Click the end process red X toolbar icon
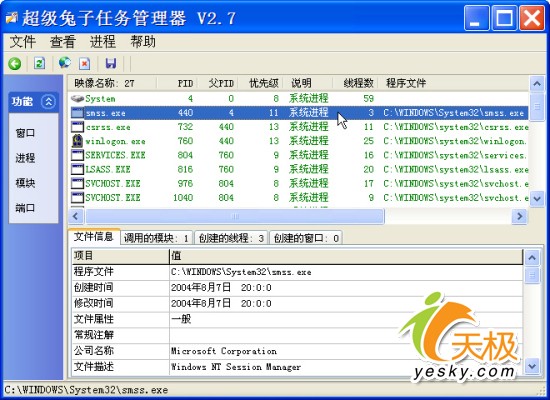Image resolution: width=550 pixels, height=400 pixels. click(x=85, y=64)
